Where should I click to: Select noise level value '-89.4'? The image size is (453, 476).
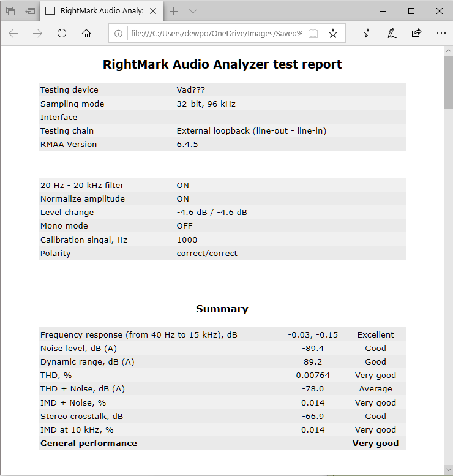(313, 348)
